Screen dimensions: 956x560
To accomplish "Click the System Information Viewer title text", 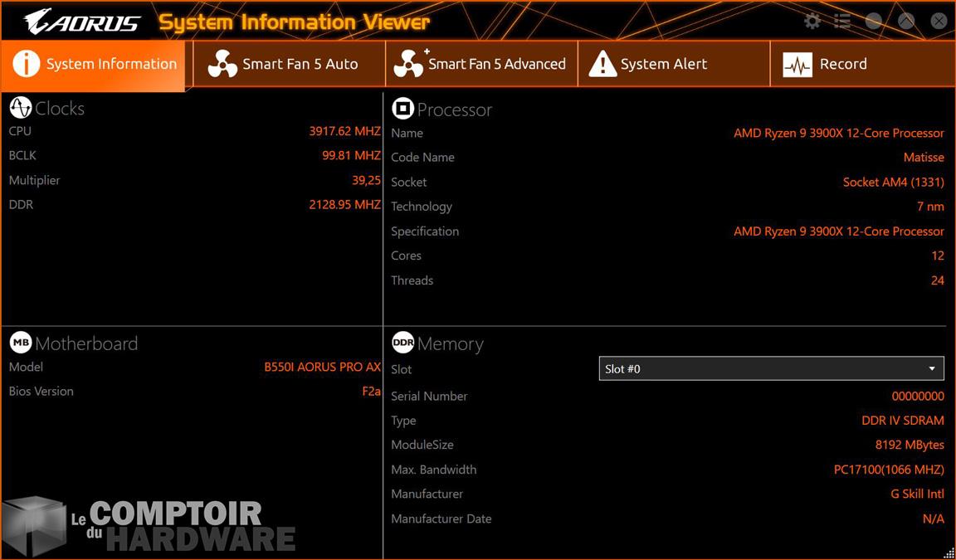I will pyautogui.click(x=295, y=22).
